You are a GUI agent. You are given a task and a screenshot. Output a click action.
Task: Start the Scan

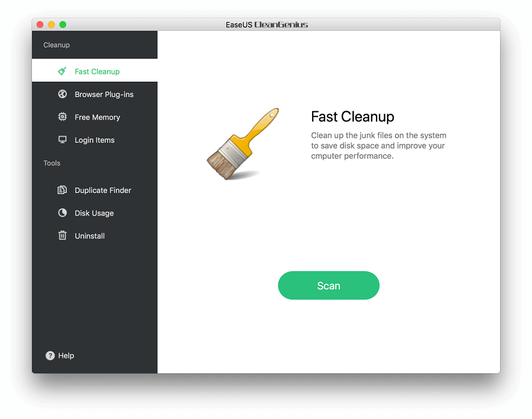(x=329, y=285)
